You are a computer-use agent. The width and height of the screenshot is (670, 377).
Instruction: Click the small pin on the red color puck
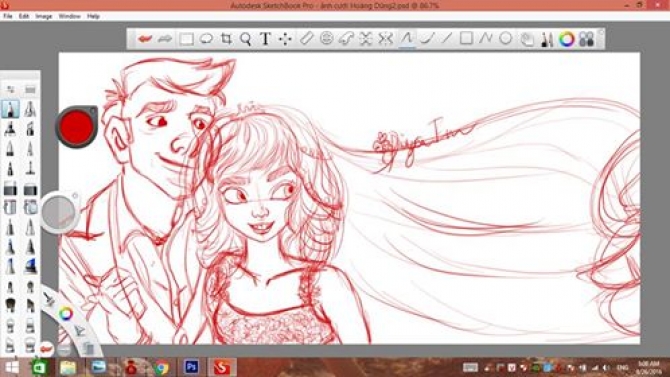(93, 111)
